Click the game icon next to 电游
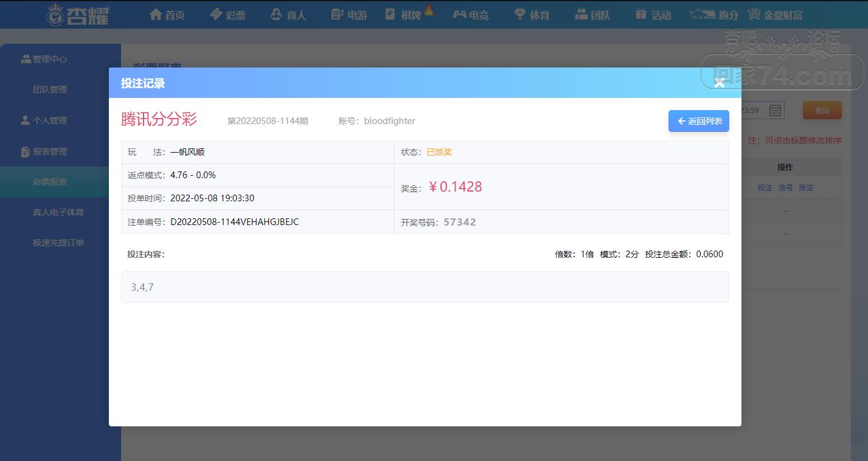 point(337,14)
